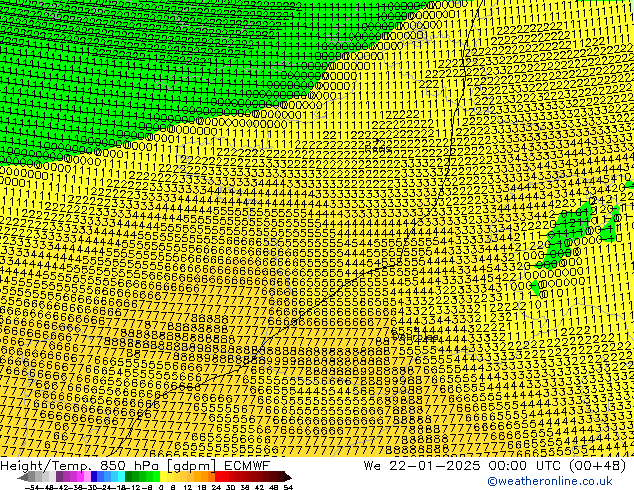Click the cyan swatch at -18 on the scale
Image resolution: width=634 pixels, height=490 pixels.
coord(121,477)
